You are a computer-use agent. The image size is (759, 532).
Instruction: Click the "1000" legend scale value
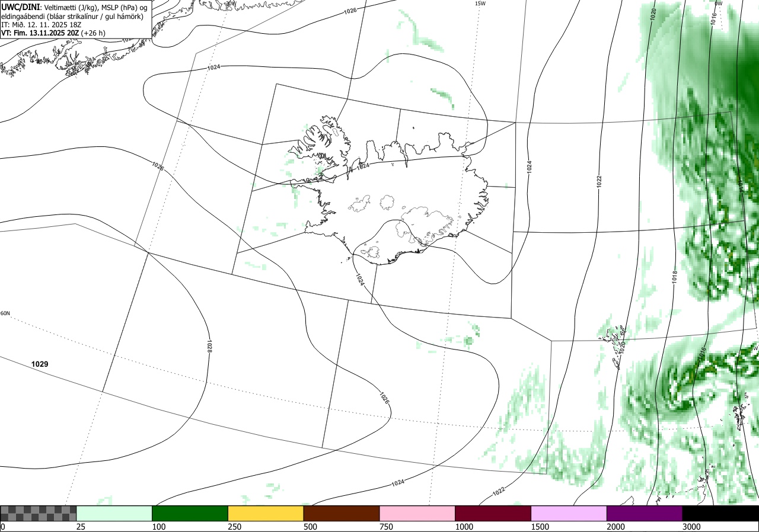click(464, 527)
